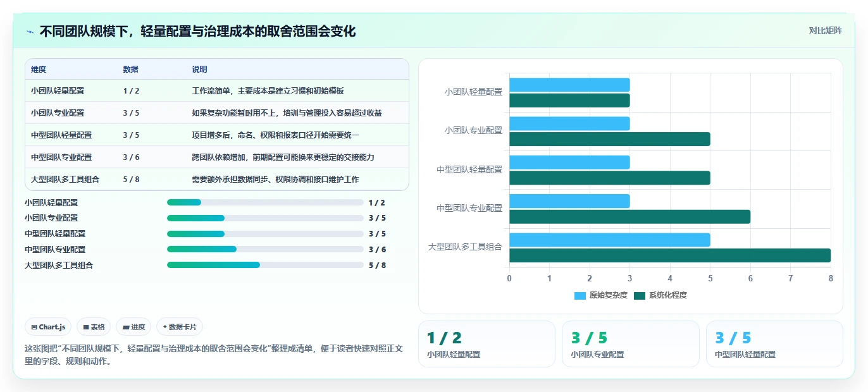Click the lightning icon beside the title
Image resolution: width=868 pixels, height=392 pixels.
tap(30, 32)
